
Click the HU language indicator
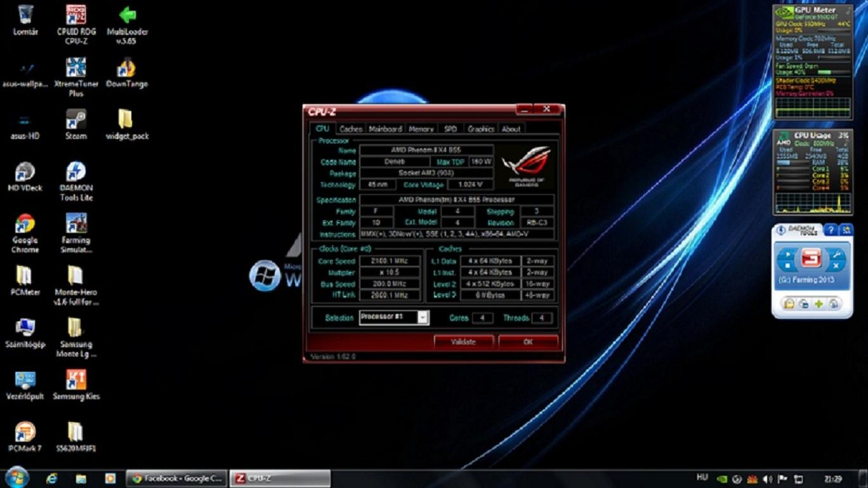click(702, 478)
